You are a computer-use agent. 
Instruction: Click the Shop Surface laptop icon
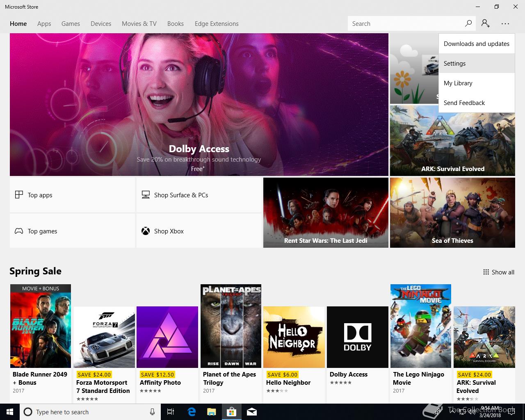coord(146,195)
